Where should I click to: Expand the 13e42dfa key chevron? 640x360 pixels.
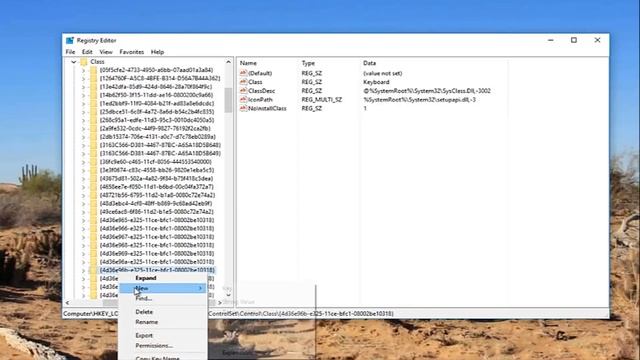click(x=83, y=87)
